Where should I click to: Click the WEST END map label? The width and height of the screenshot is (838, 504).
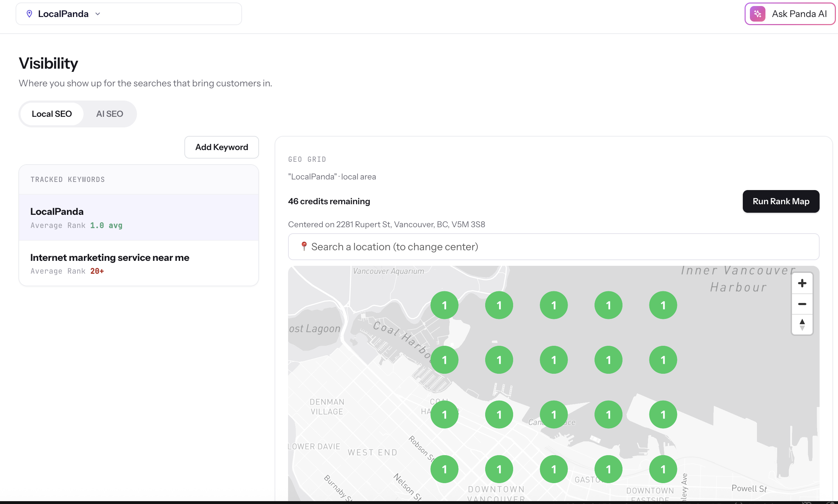click(372, 452)
